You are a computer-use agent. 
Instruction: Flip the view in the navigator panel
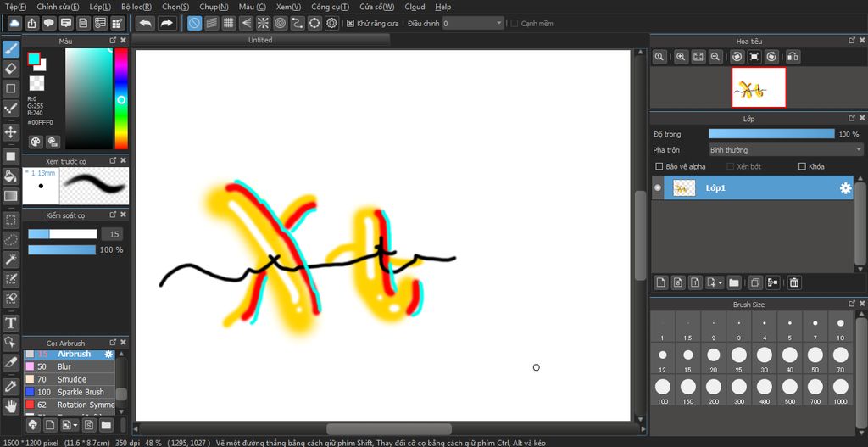(x=793, y=57)
